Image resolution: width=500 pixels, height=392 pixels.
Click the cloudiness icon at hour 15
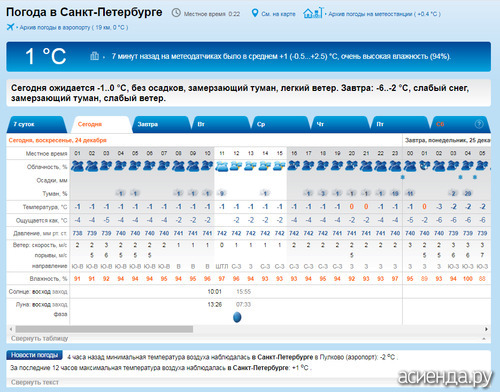pyautogui.click(x=279, y=166)
